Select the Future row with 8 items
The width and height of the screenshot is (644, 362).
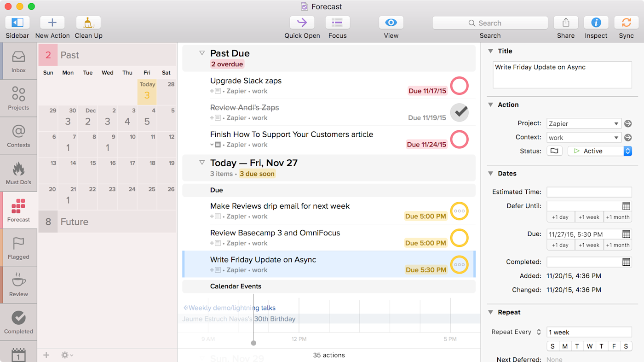click(107, 222)
